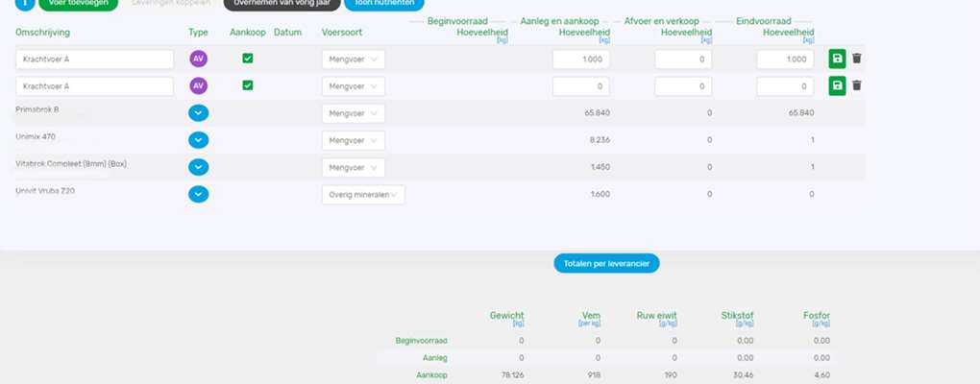Click the AV badge in first row
The image size is (980, 384).
[198, 59]
